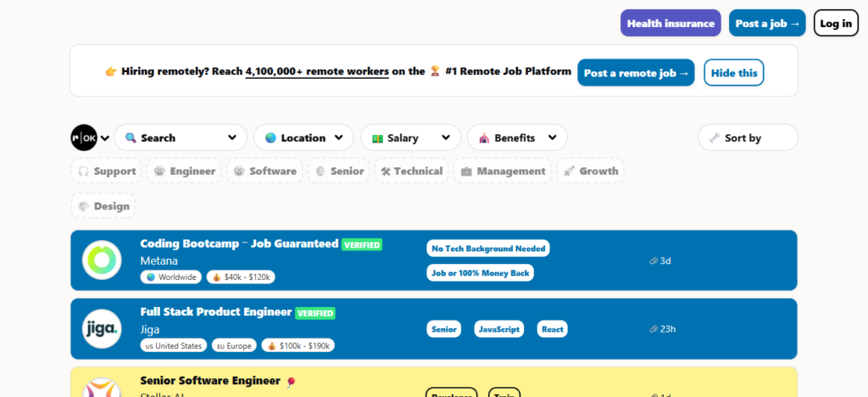Open the Search dropdown field
The image size is (868, 397).
tap(181, 137)
